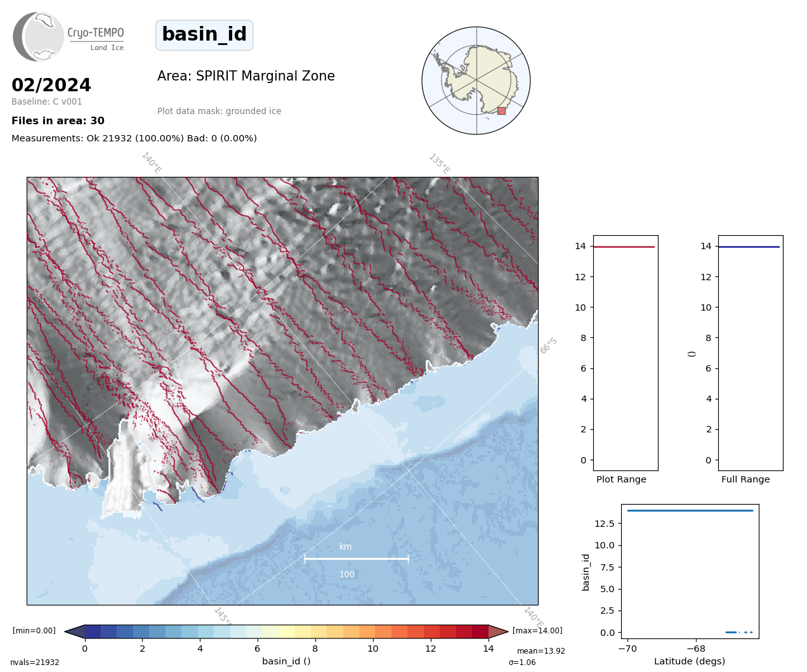Click 'Area: SPIRIT Marginal Zone' label
Viewport: 807px width, 672px height.
246,76
